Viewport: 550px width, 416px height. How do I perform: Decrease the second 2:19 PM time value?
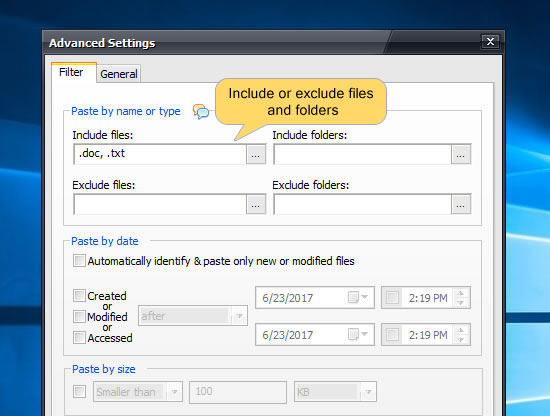click(461, 339)
